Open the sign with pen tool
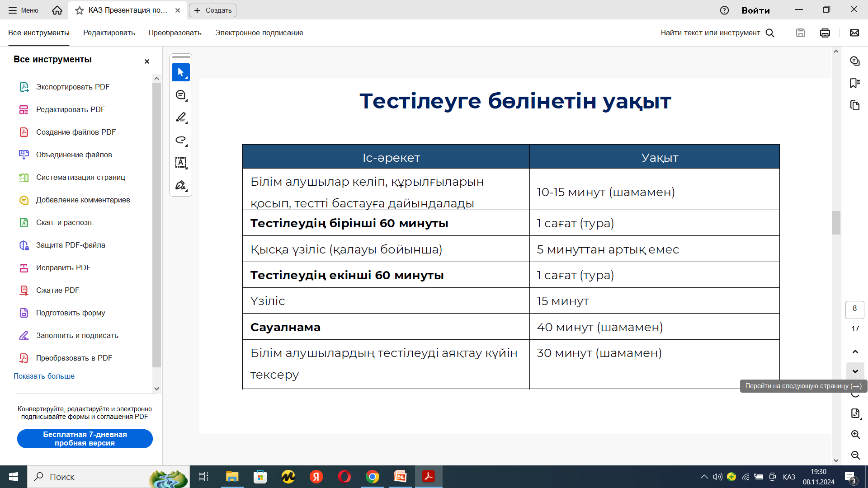This screenshot has height=488, width=868. click(180, 185)
